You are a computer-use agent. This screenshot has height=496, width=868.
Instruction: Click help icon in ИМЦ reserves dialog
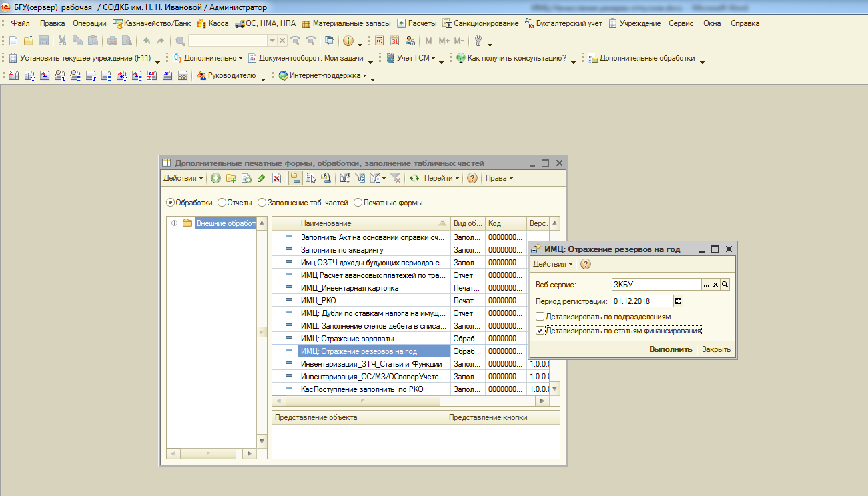[586, 264]
